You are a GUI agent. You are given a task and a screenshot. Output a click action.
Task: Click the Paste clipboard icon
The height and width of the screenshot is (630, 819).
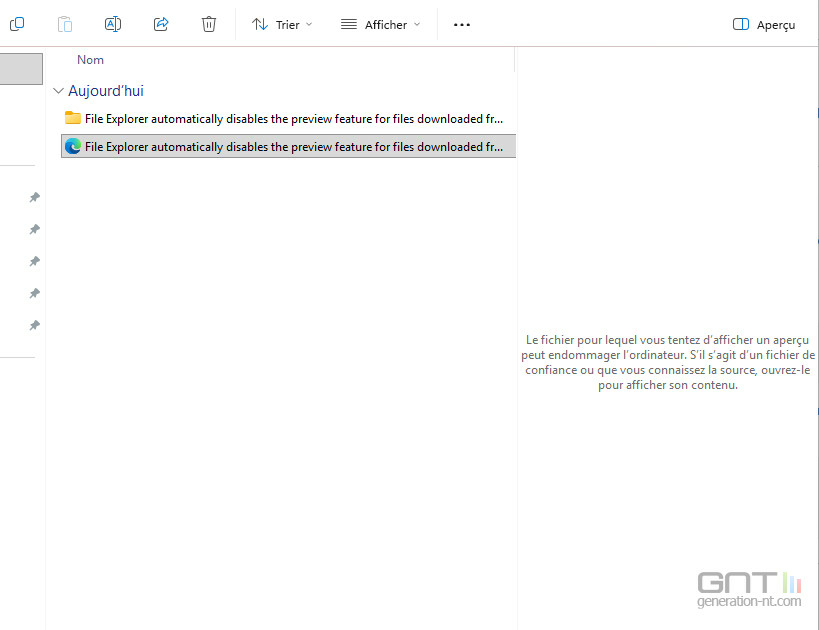(x=65, y=24)
